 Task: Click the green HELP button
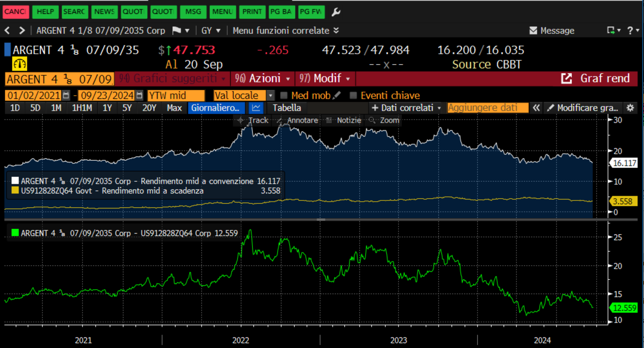click(x=45, y=12)
